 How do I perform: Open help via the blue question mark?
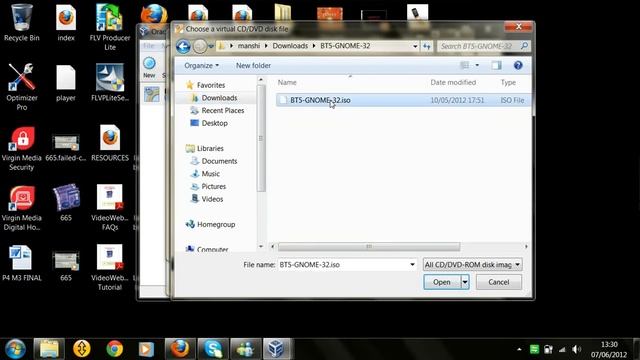518,65
